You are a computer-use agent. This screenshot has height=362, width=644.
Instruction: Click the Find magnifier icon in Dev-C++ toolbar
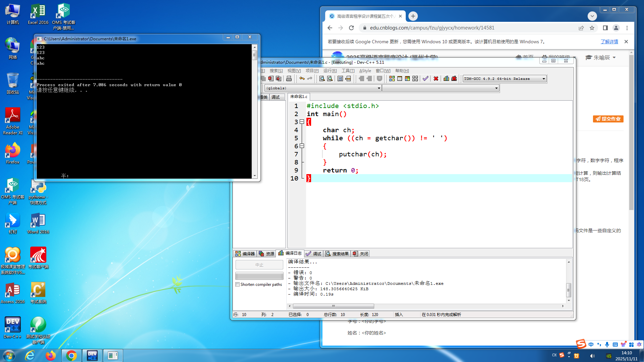click(x=322, y=79)
